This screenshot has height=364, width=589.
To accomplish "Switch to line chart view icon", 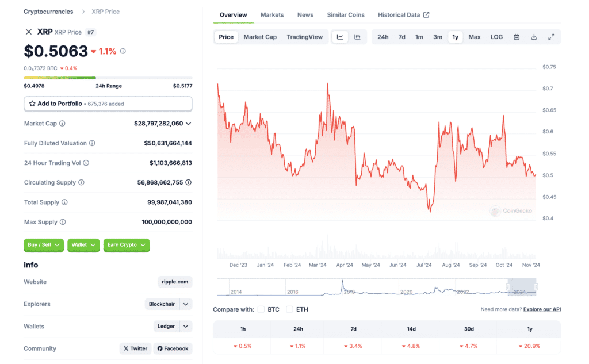I will point(340,37).
